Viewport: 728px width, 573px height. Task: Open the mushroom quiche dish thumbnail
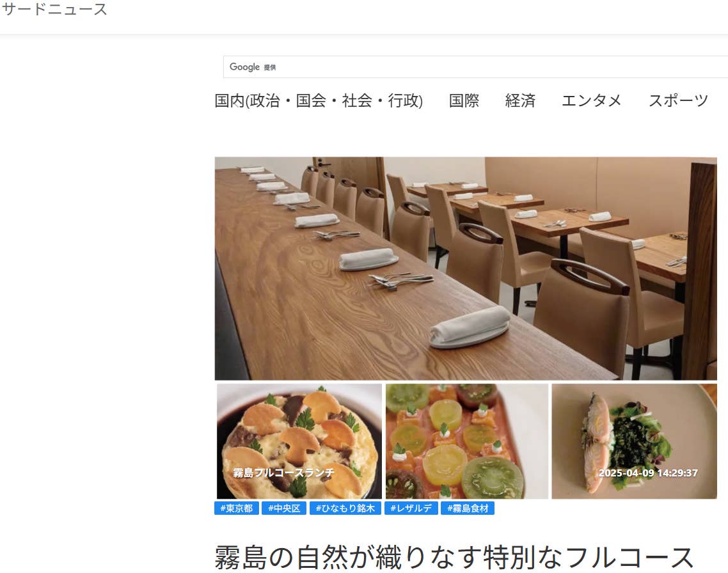click(x=299, y=441)
